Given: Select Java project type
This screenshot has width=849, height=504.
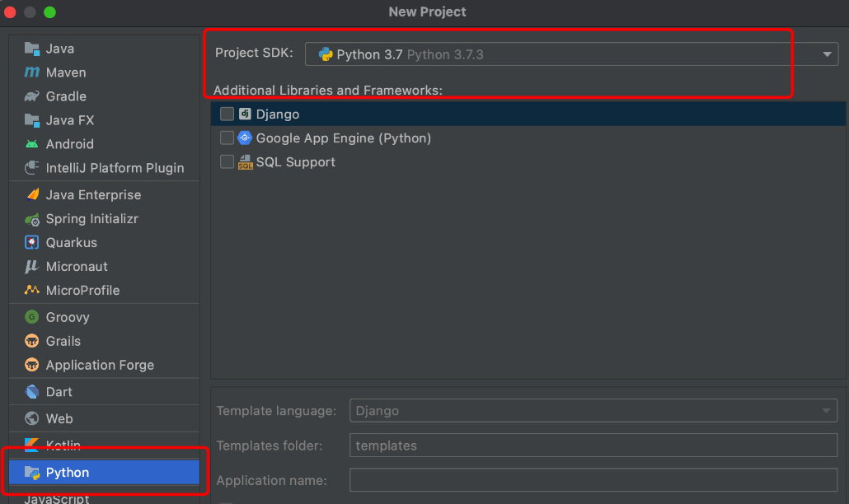Looking at the screenshot, I should (104, 49).
